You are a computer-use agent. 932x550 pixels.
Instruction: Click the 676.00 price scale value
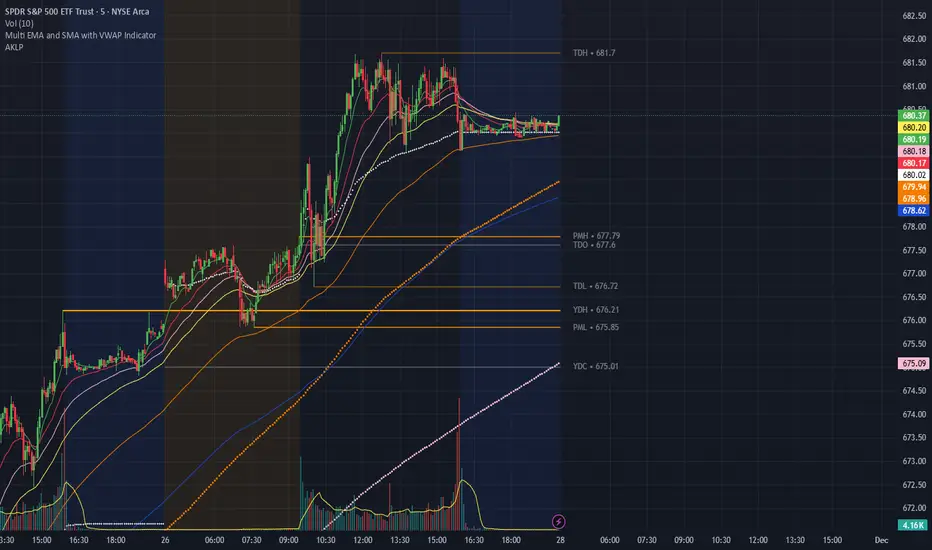coord(914,320)
